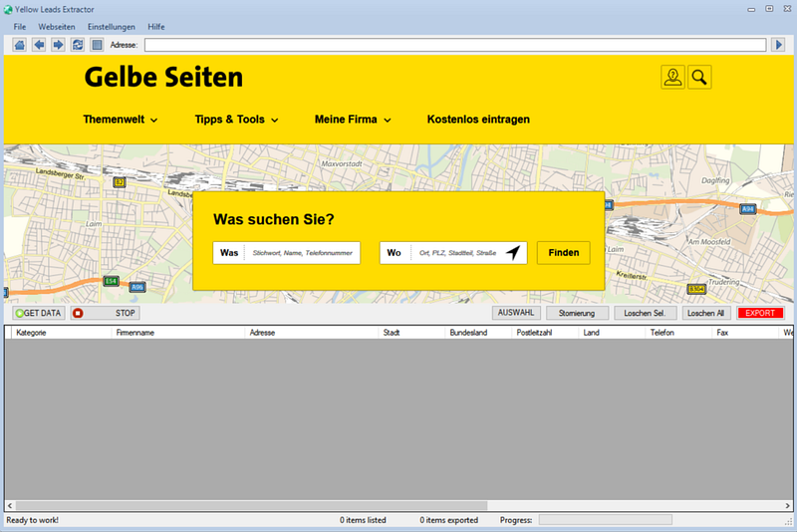This screenshot has width=797, height=532.
Task: Open the Einstellungen menu
Action: click(x=111, y=26)
